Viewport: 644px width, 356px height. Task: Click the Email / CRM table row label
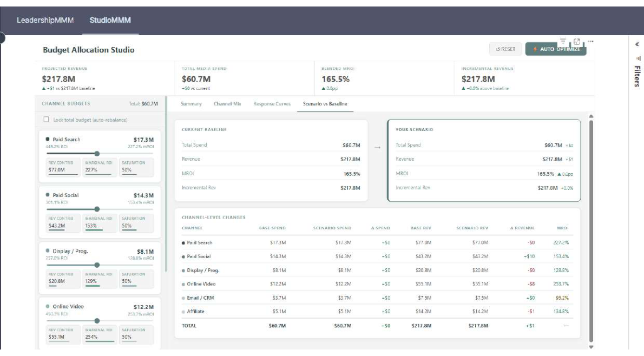coord(200,298)
